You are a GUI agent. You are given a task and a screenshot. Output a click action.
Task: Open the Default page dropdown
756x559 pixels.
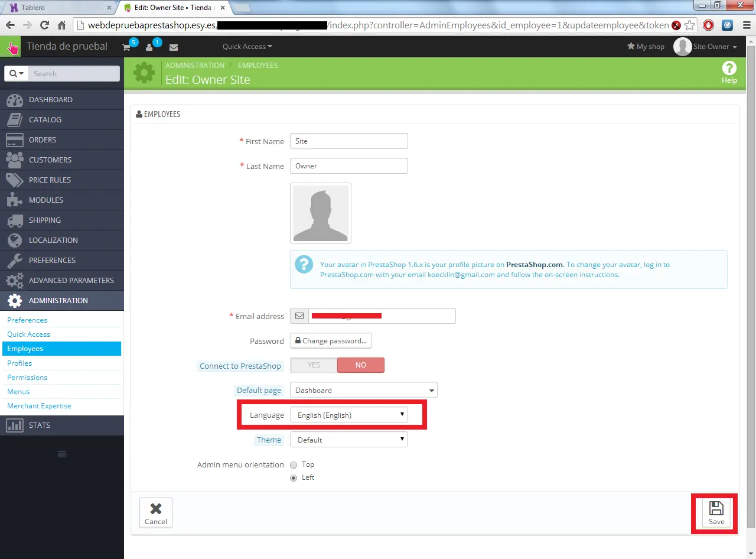[364, 390]
